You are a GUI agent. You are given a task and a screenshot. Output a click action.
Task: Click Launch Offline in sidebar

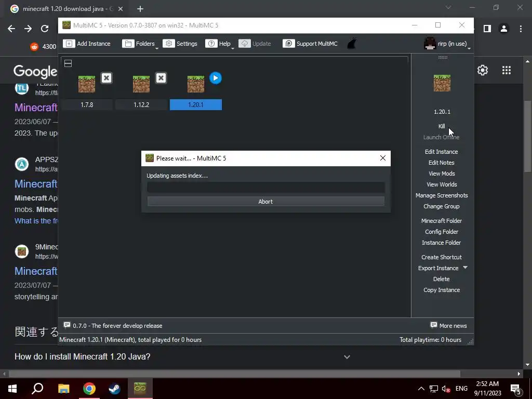pos(441,137)
